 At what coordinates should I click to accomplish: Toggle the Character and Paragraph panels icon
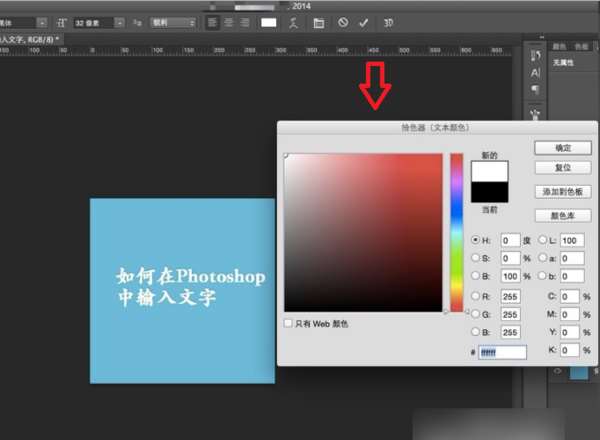point(318,23)
